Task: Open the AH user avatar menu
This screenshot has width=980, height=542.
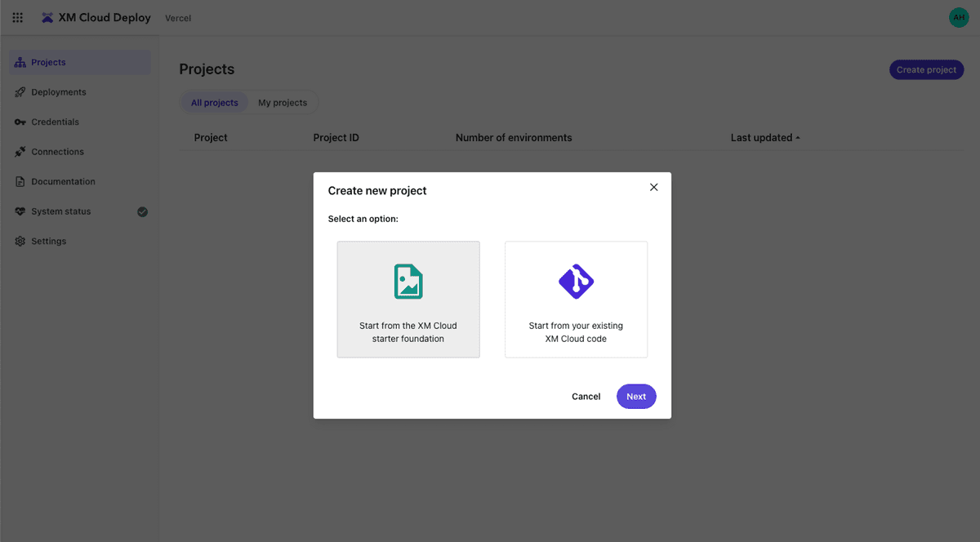Action: [958, 18]
